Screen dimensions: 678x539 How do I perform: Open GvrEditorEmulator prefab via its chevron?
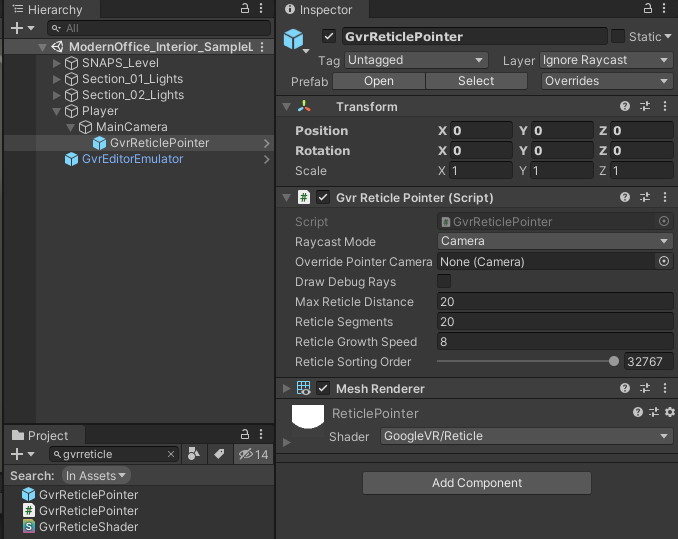(266, 159)
